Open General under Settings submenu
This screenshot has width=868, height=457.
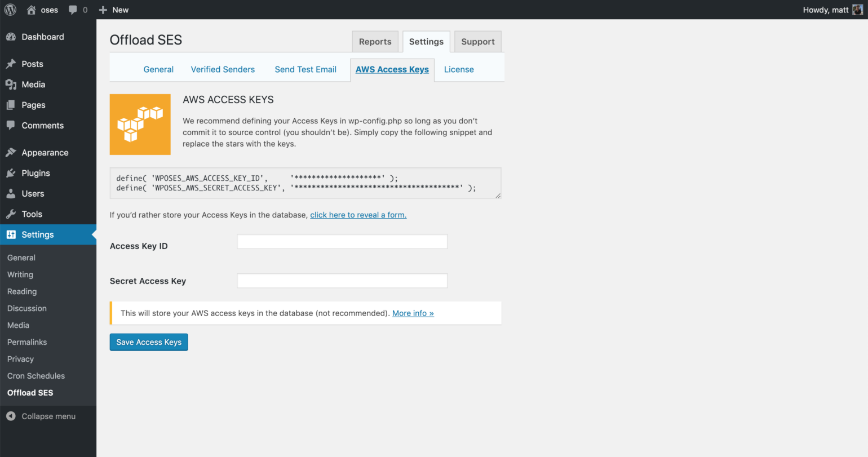[21, 258]
